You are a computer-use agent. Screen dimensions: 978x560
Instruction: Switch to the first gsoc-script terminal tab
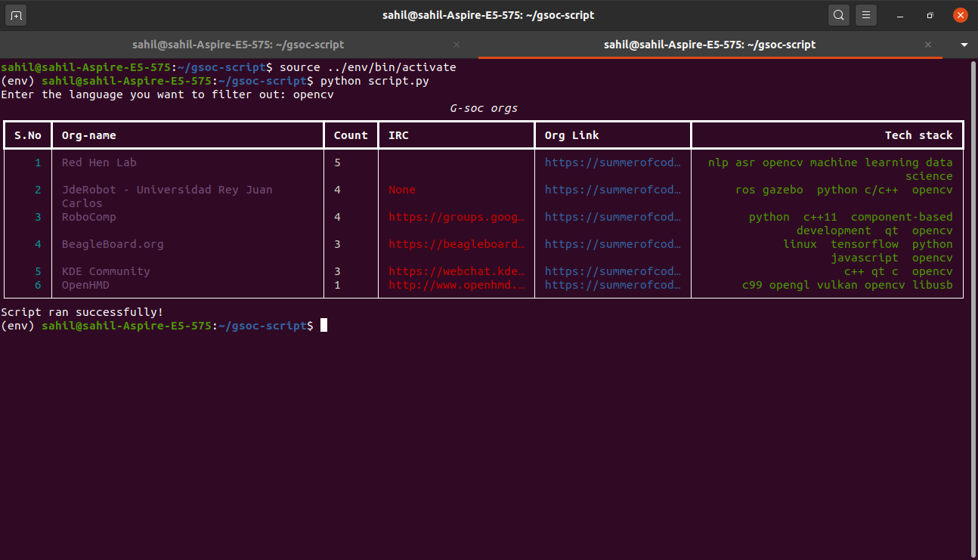(238, 45)
